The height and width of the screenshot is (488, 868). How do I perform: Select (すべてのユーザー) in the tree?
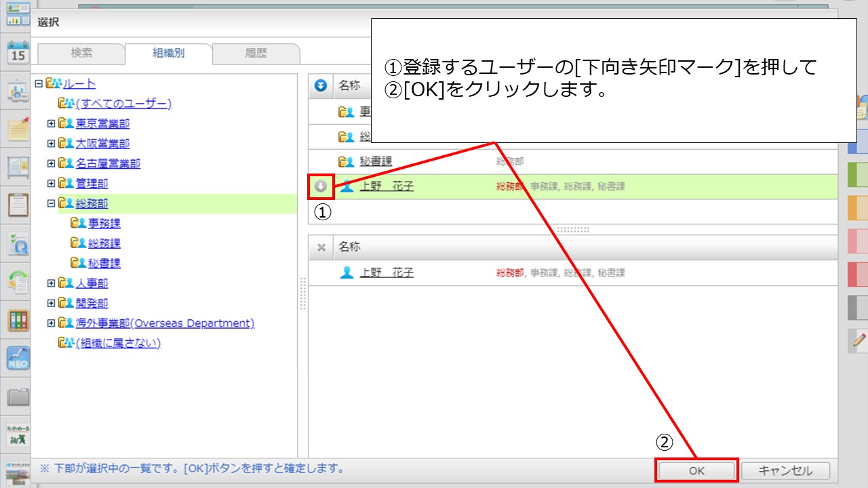pyautogui.click(x=123, y=104)
